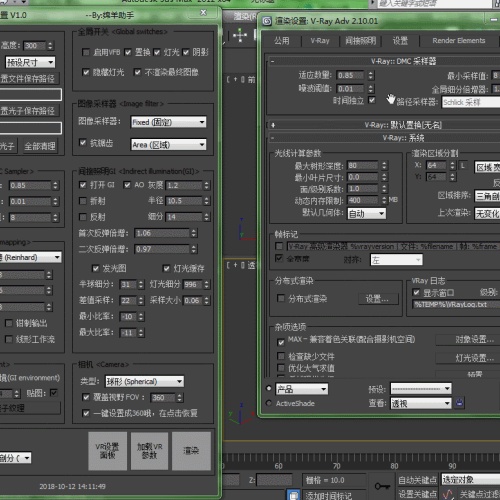
Task: Enable 检查缺少文件 checkbox
Action: click(x=281, y=356)
